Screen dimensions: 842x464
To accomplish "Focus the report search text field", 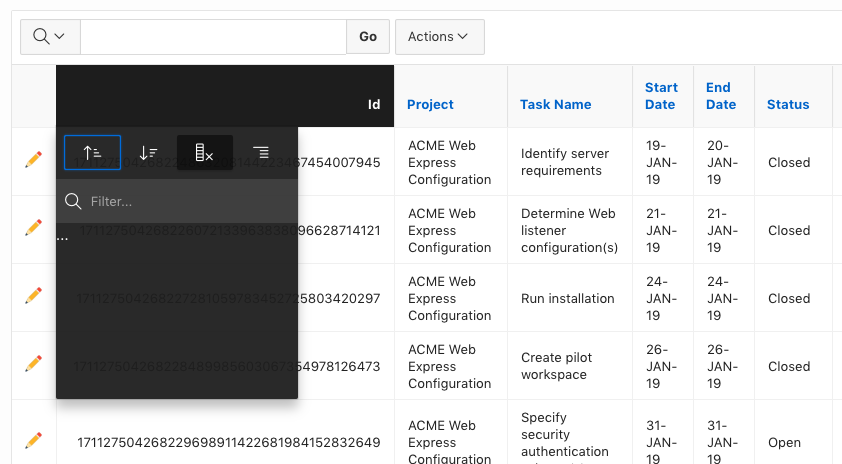I will 213,36.
